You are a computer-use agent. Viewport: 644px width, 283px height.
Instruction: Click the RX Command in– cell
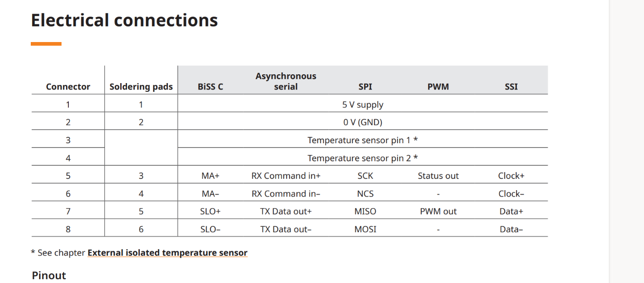click(286, 194)
